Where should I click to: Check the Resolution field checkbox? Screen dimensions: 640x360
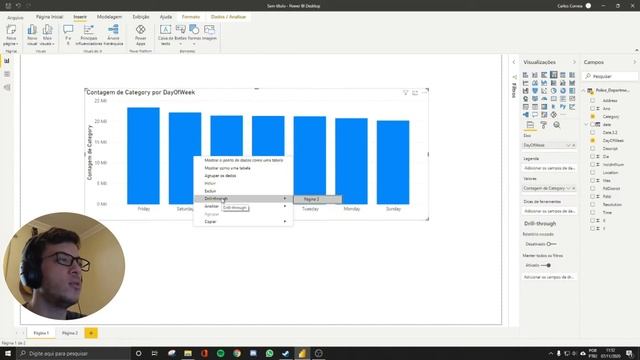593,204
